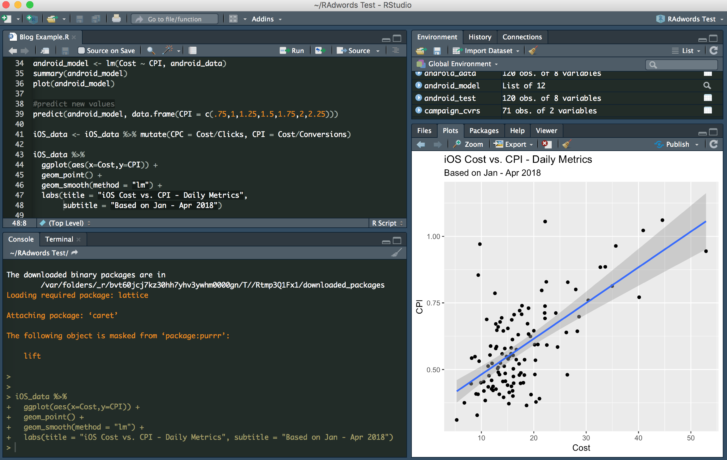
Task: Clear environment objects with the broom icon
Action: point(532,50)
